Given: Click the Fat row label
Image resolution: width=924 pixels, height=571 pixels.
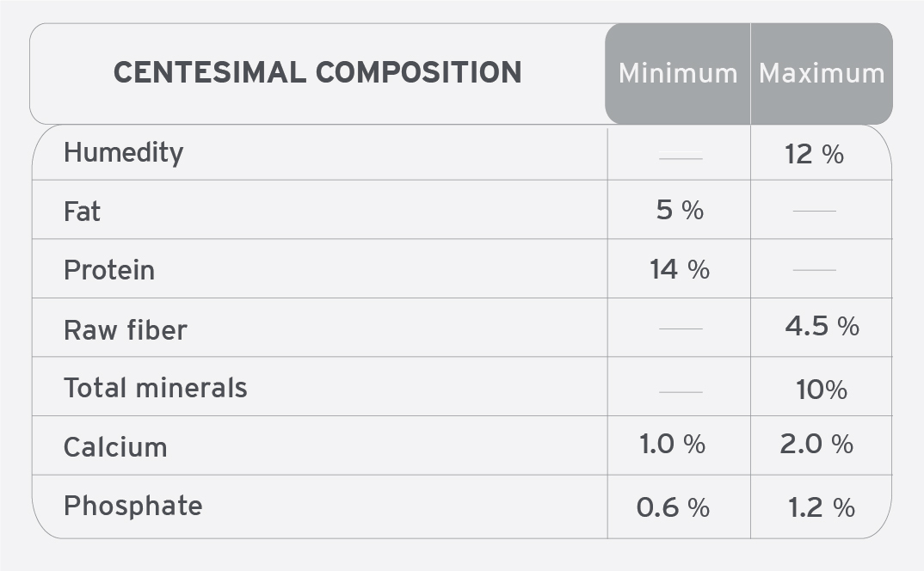Looking at the screenshot, I should pos(82,212).
